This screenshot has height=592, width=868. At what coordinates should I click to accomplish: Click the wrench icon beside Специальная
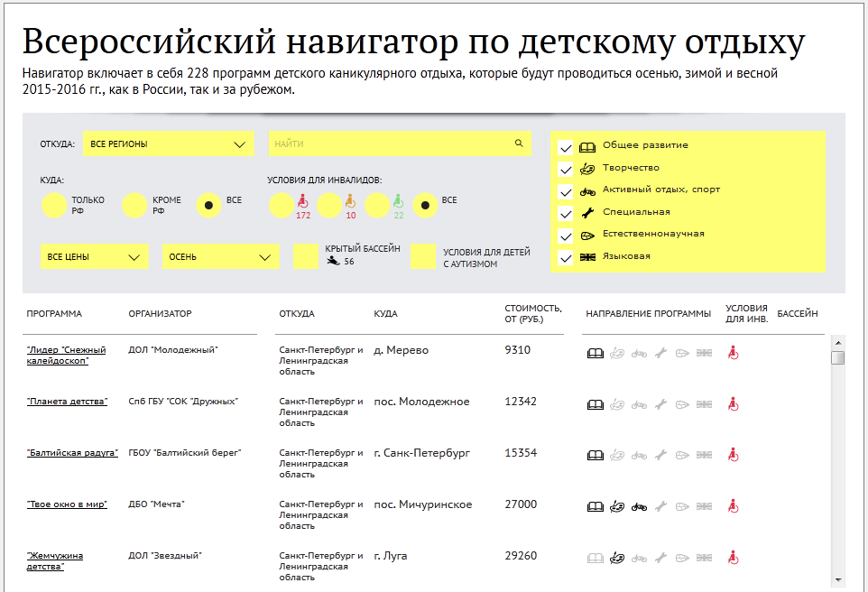click(x=587, y=213)
